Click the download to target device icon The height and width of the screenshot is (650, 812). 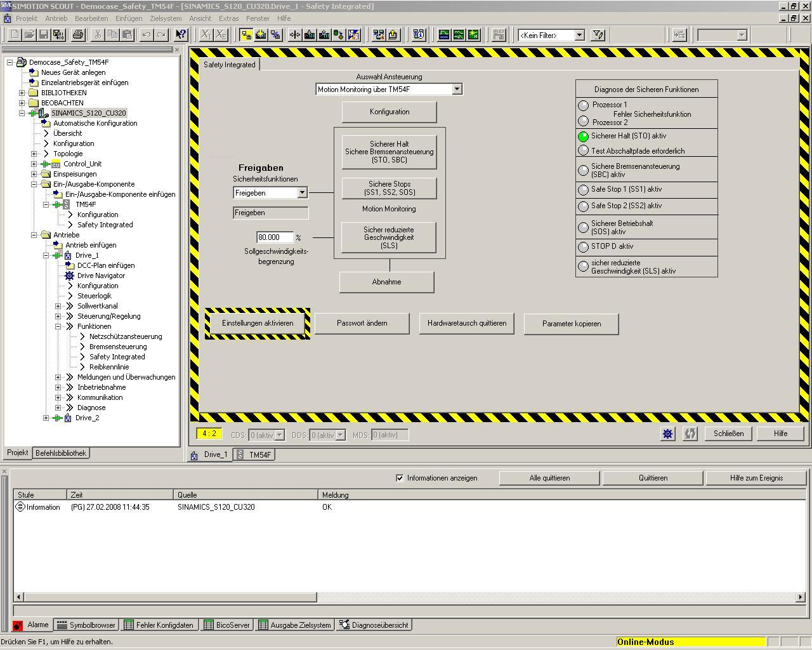(x=310, y=35)
